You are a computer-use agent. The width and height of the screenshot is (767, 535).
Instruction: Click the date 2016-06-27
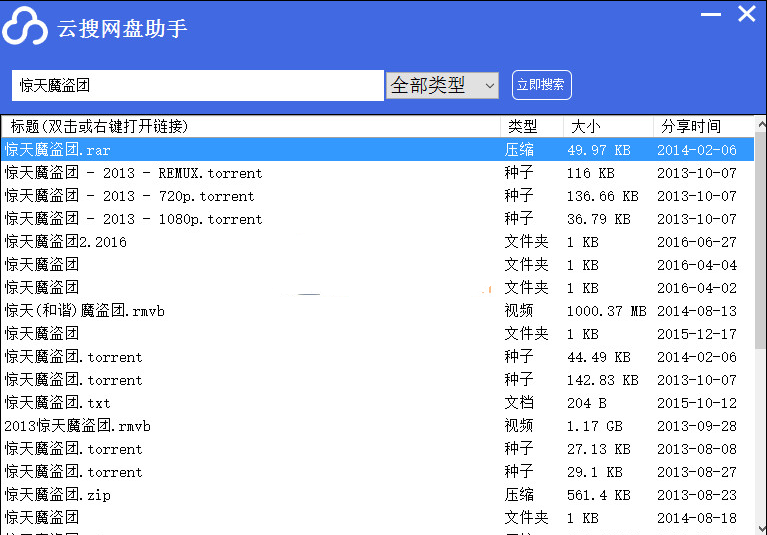click(x=697, y=242)
